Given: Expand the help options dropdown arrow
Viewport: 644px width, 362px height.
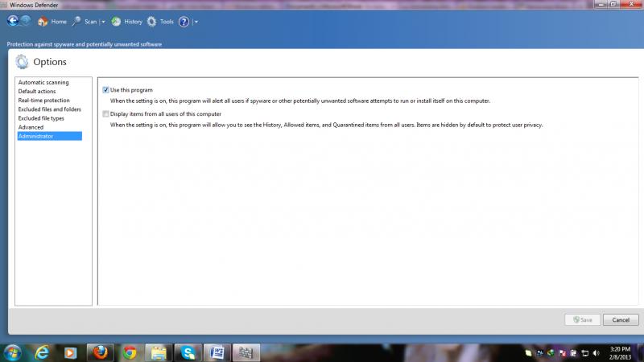Looking at the screenshot, I should [196, 22].
